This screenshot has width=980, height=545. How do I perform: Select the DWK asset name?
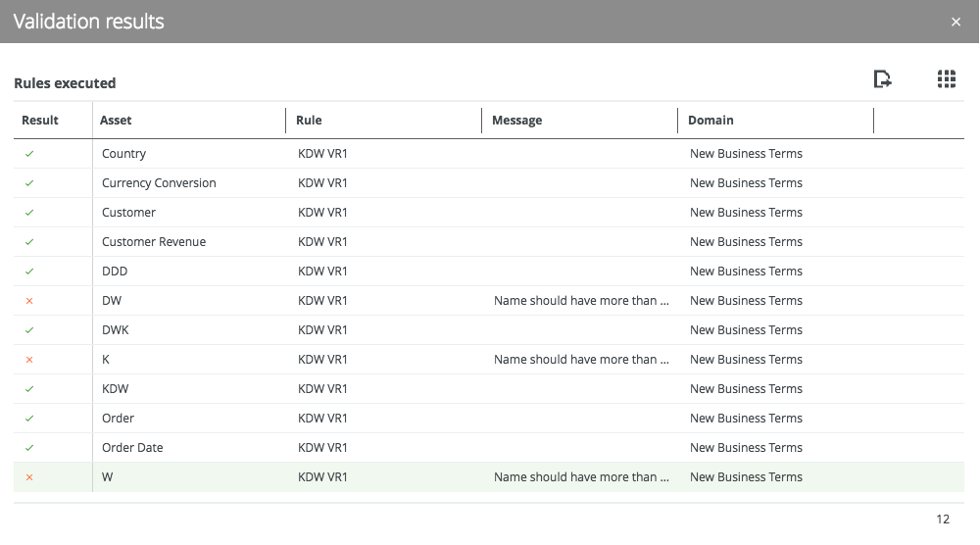click(115, 330)
